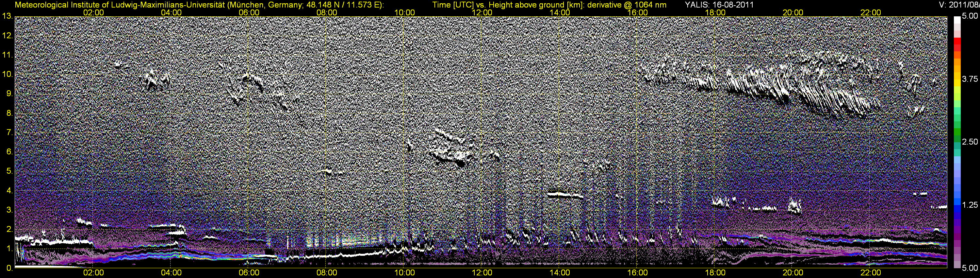Click the '5.00' value at the color scale top
The height and width of the screenshot is (278, 980).
coord(970,16)
